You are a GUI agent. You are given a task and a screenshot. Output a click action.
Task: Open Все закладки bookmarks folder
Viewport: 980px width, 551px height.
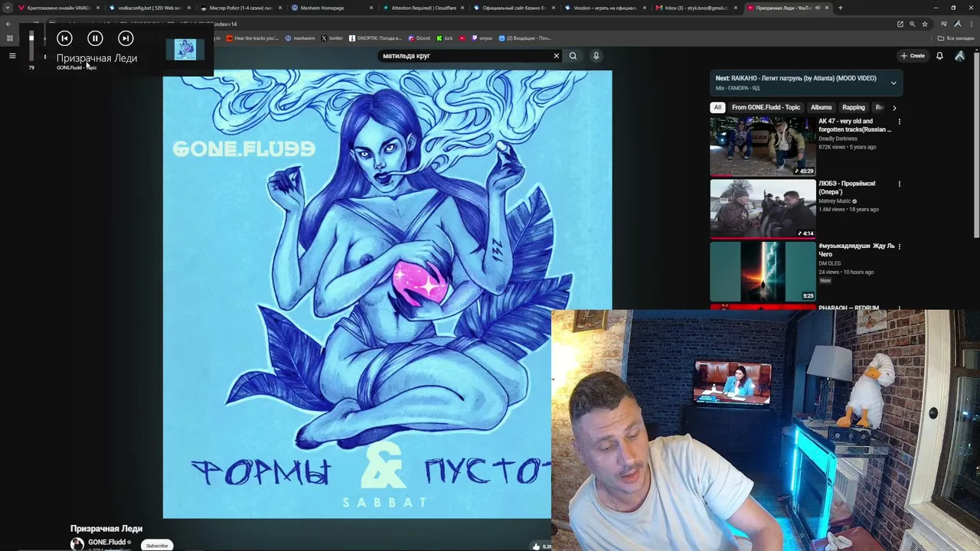[956, 38]
